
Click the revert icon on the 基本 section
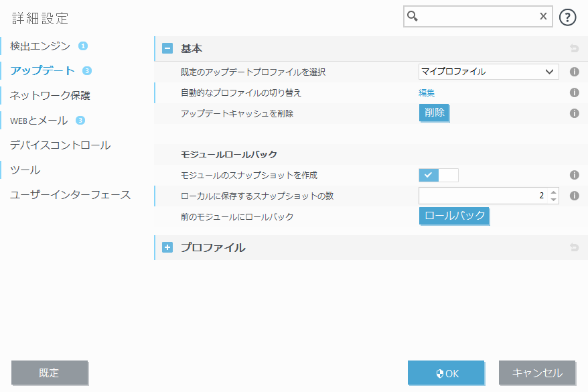574,48
